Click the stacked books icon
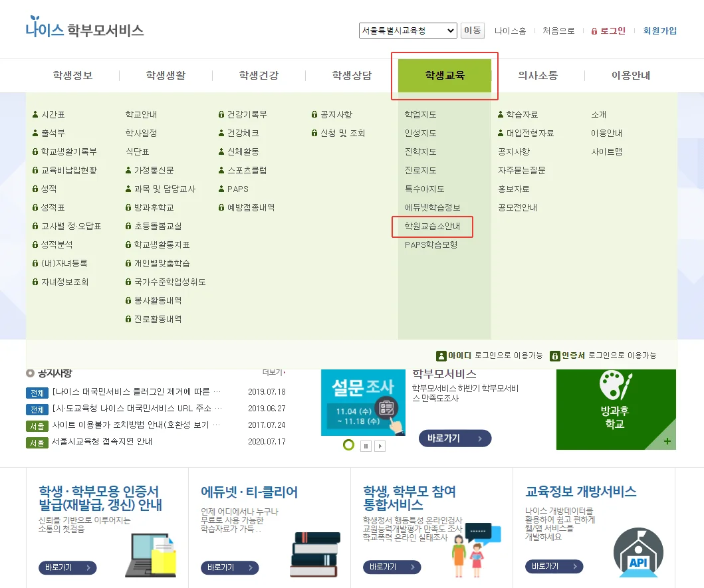 click(x=314, y=553)
